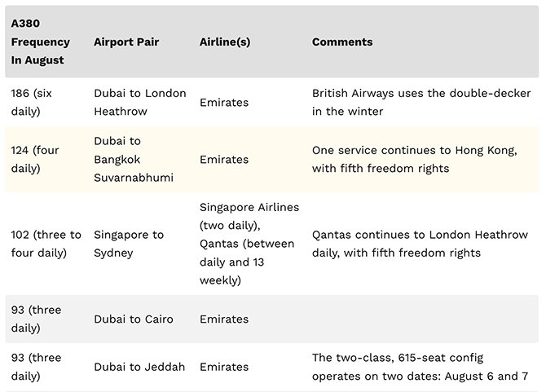Viewport: 546px width, 392px height.
Task: Click the "Dubai to London Heathrow" cell
Action: [139, 103]
